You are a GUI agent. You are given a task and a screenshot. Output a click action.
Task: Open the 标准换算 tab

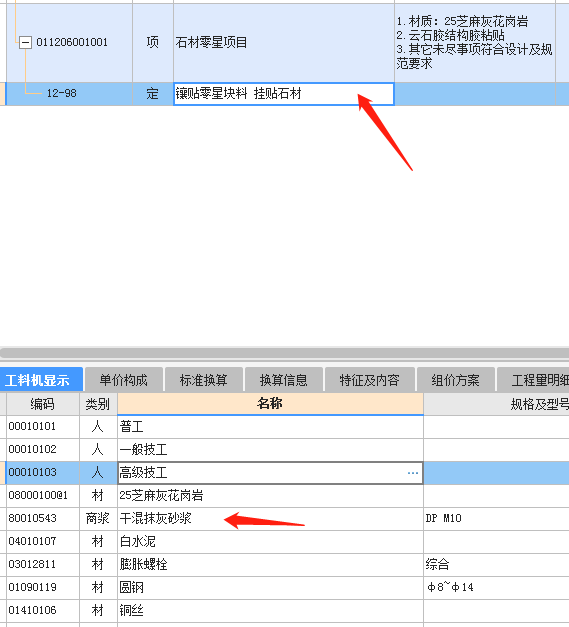point(204,379)
